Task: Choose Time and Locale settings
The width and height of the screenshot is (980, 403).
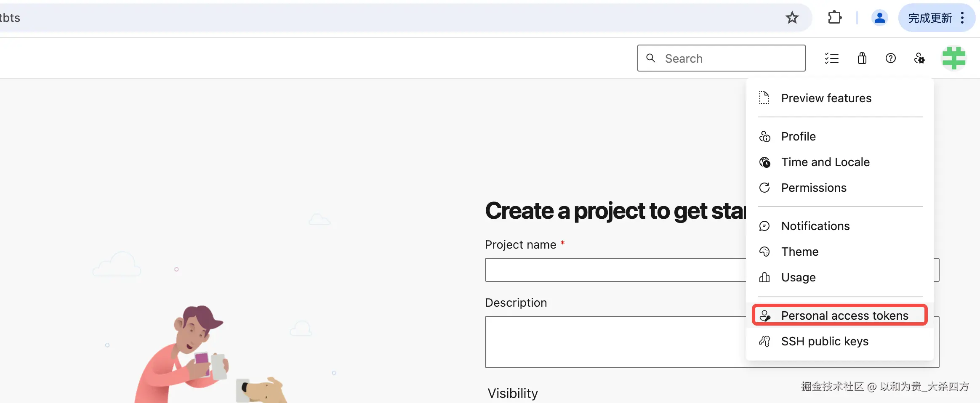Action: click(x=825, y=162)
